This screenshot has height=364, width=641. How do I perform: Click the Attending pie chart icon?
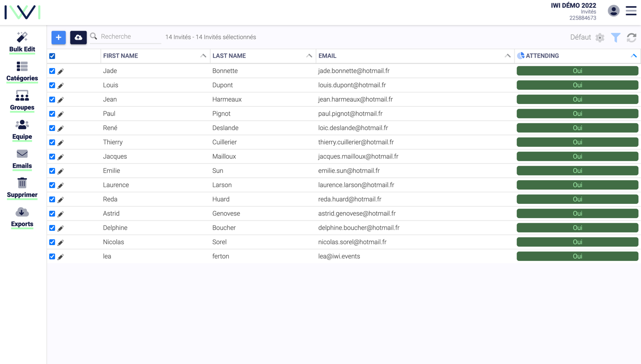tap(521, 56)
